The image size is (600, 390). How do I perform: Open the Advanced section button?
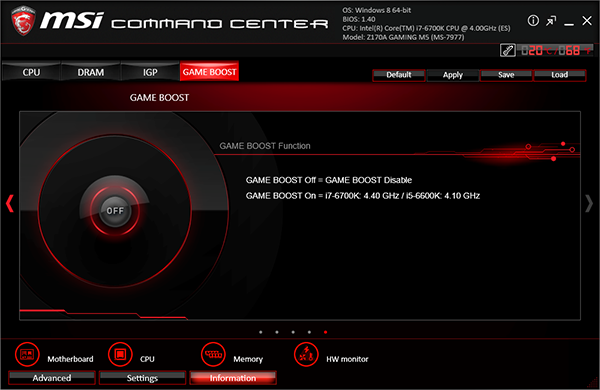(x=52, y=378)
